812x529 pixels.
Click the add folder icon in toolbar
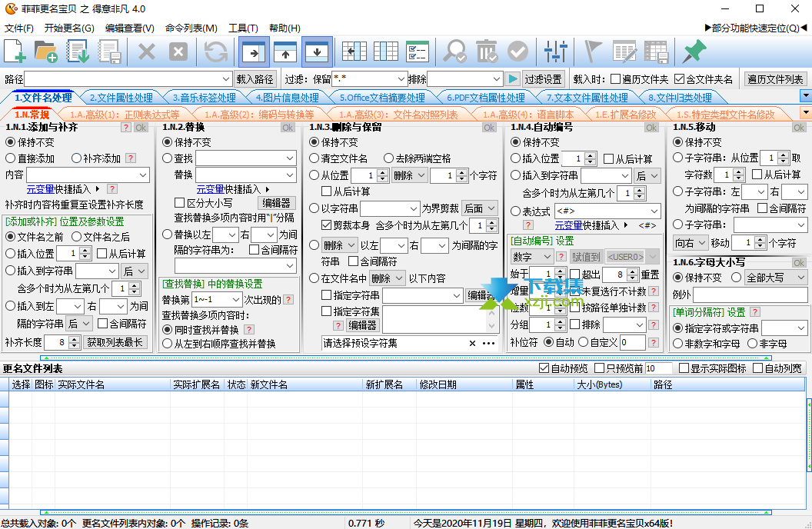(x=45, y=52)
